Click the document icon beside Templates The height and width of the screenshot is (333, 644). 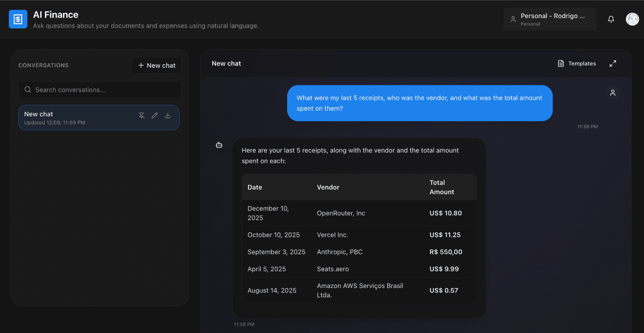561,63
